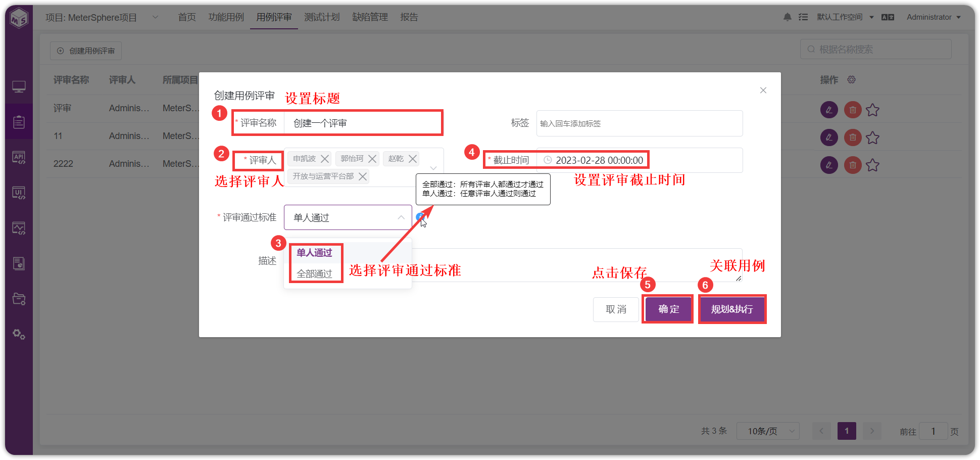This screenshot has height=460, width=980.
Task: Star the review named 2222
Action: pos(873,165)
